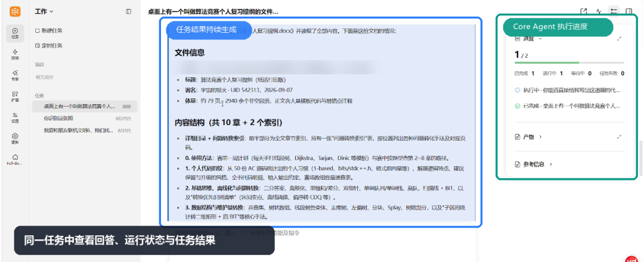Create a new task via 新建任务
This screenshot has height=262, width=644.
(x=49, y=30)
